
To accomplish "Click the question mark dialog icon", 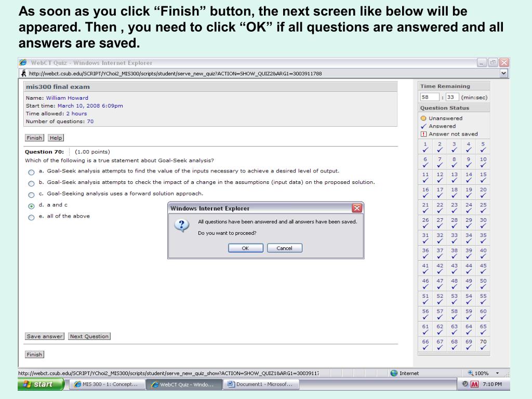I will pyautogui.click(x=182, y=225).
